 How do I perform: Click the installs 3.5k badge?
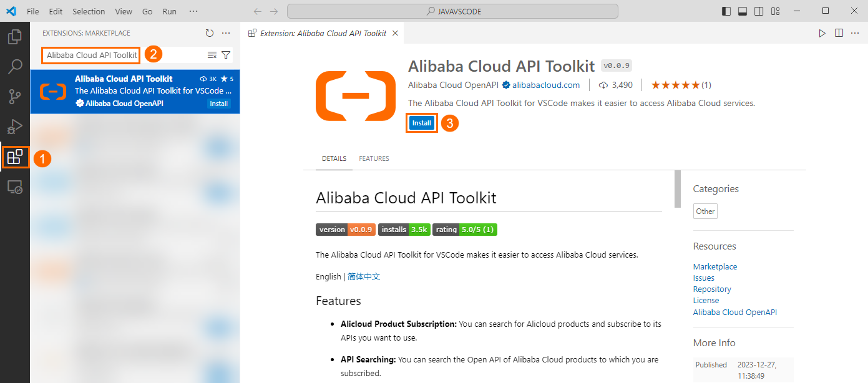pyautogui.click(x=404, y=230)
